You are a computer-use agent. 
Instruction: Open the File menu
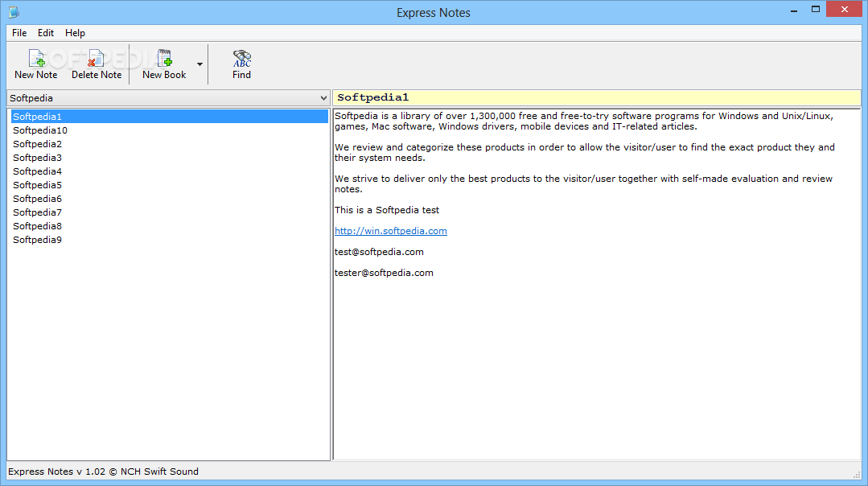coord(19,33)
